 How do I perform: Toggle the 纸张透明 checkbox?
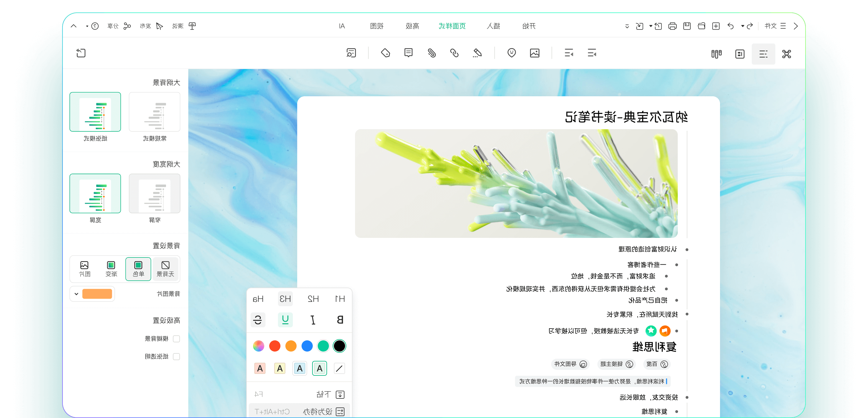coord(176,357)
